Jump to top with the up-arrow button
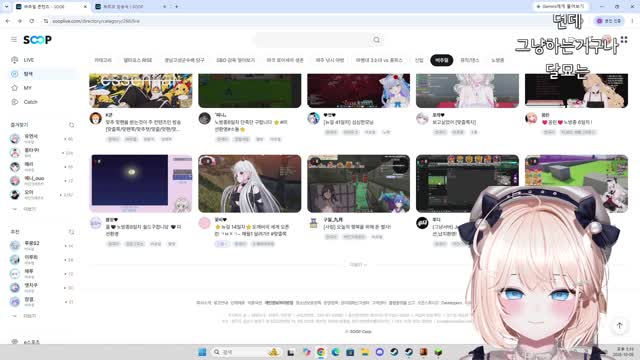Viewport: 640px width, 360px height. (620, 326)
